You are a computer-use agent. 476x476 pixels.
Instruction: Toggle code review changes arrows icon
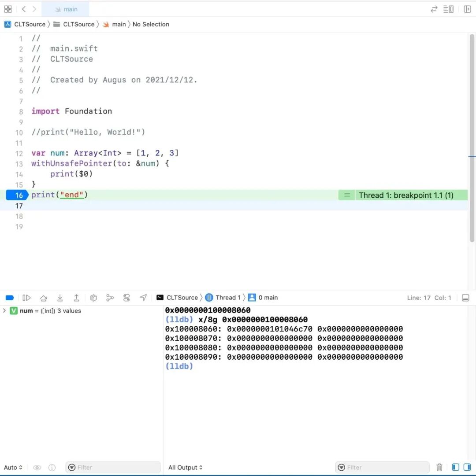(434, 9)
